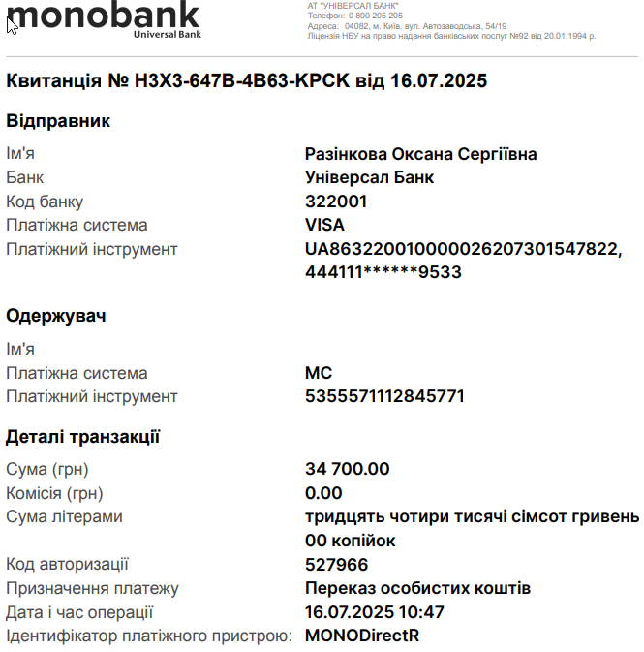Click the bank address line in header
The height and width of the screenshot is (652, 644).
point(407,26)
